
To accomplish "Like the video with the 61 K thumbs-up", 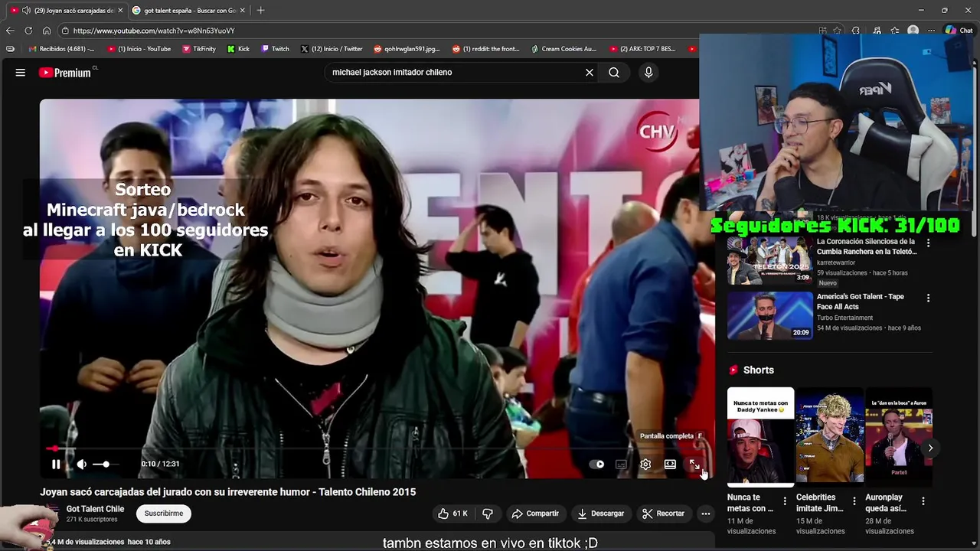I will tap(452, 514).
